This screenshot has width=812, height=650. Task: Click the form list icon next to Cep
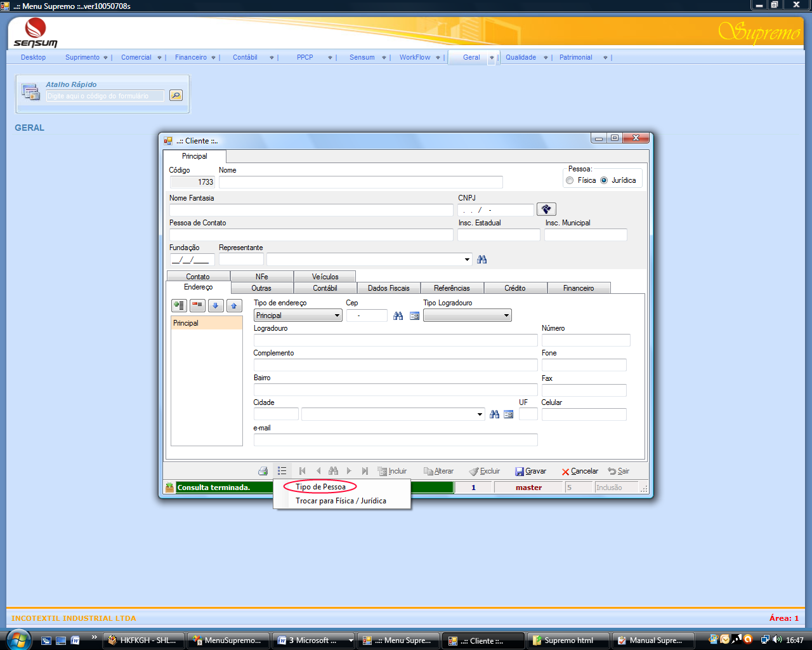coord(414,315)
